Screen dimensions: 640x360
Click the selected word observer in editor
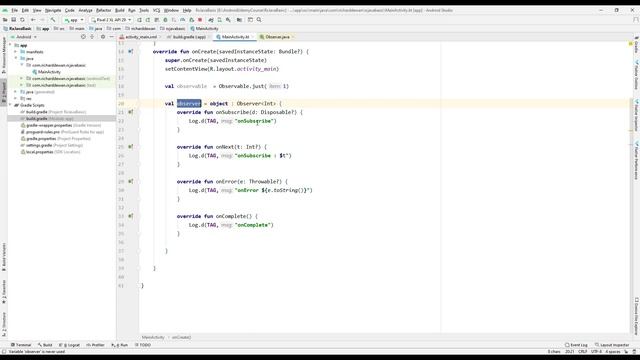tap(189, 103)
